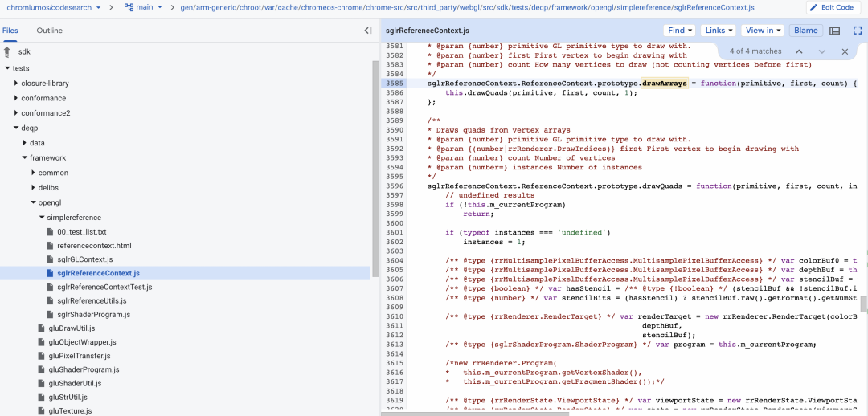Click the main branch icon
This screenshot has height=416, width=868.
pyautogui.click(x=129, y=7)
